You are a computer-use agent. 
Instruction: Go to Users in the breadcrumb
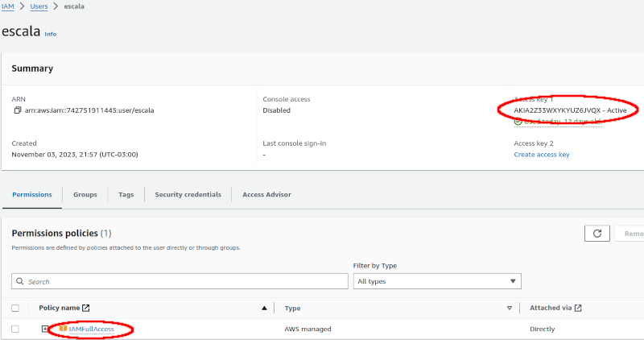click(x=39, y=6)
